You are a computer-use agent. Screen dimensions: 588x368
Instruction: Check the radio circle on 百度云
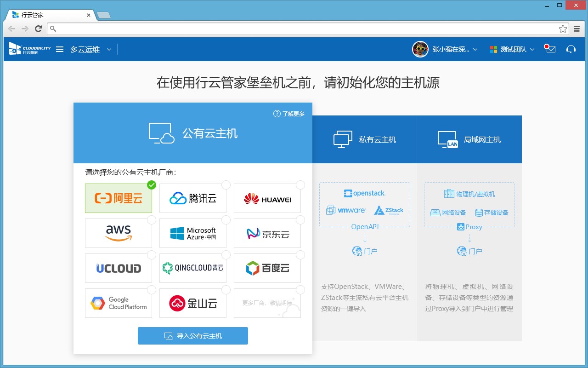click(x=300, y=255)
